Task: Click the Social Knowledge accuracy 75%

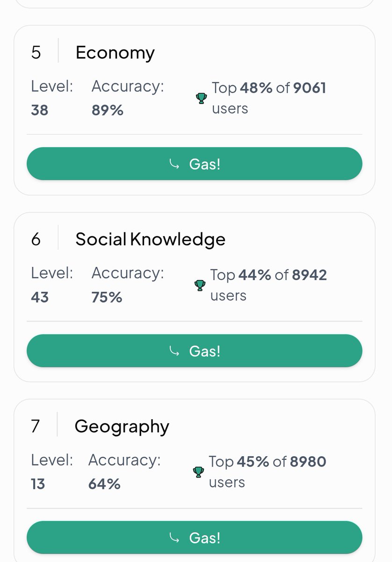Action: coord(107,297)
